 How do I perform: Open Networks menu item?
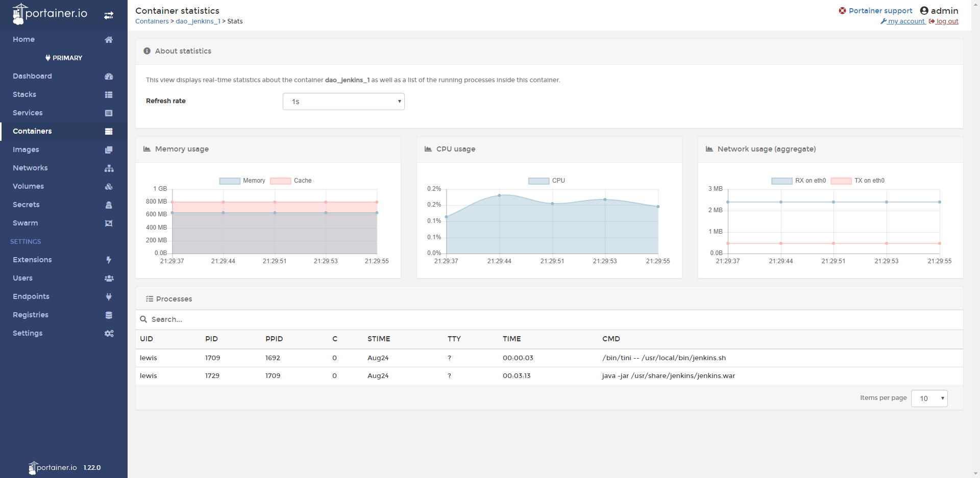coord(30,168)
